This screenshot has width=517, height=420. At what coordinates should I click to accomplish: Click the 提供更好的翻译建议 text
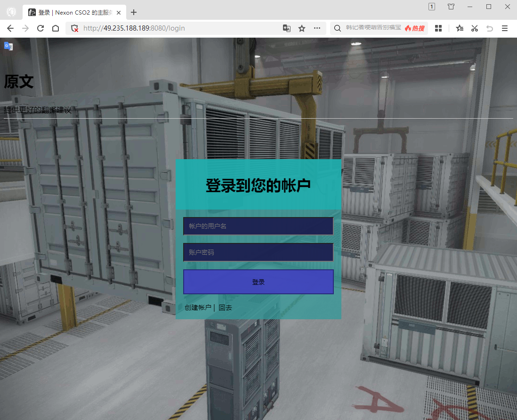point(37,110)
